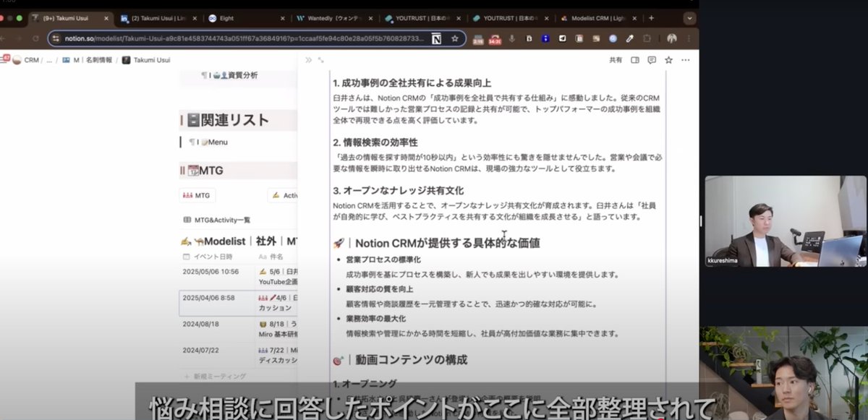Open the 2025/04/06 8:58 meeting row
Image resolution: width=868 pixels, height=420 pixels.
click(x=239, y=302)
